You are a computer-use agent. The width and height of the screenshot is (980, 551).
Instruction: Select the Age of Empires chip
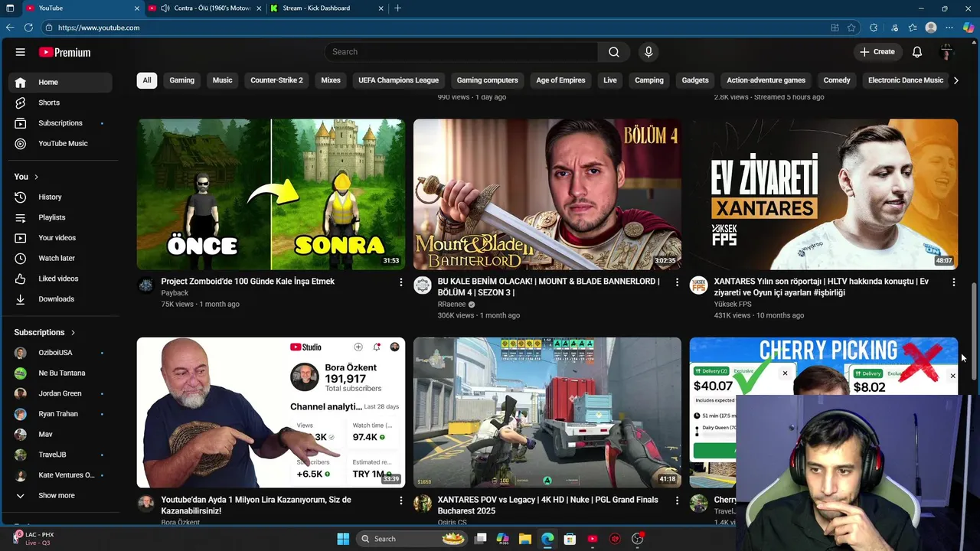pos(560,80)
